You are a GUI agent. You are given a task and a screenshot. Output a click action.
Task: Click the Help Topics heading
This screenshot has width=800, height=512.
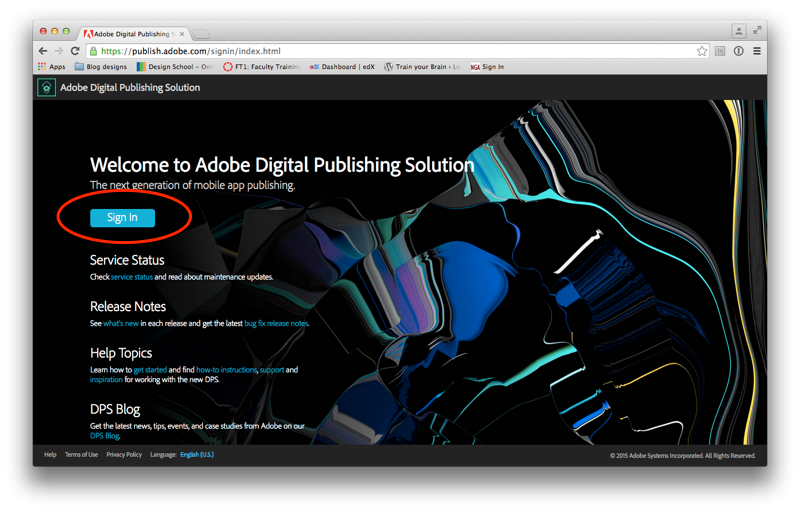[x=121, y=353]
